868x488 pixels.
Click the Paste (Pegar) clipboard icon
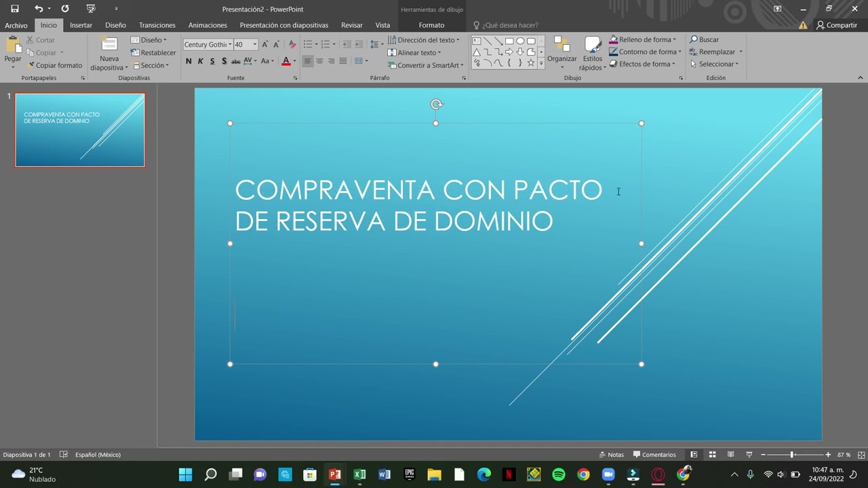pyautogui.click(x=12, y=45)
